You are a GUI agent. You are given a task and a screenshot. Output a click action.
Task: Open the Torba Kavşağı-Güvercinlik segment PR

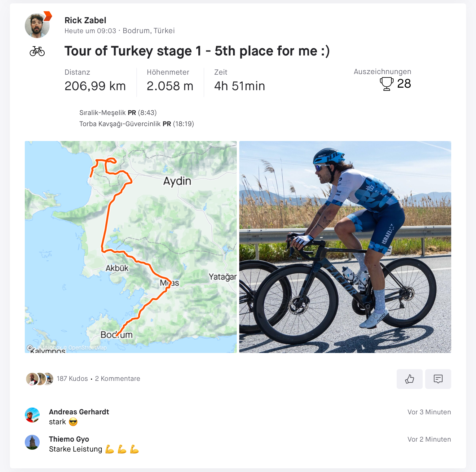tap(136, 124)
